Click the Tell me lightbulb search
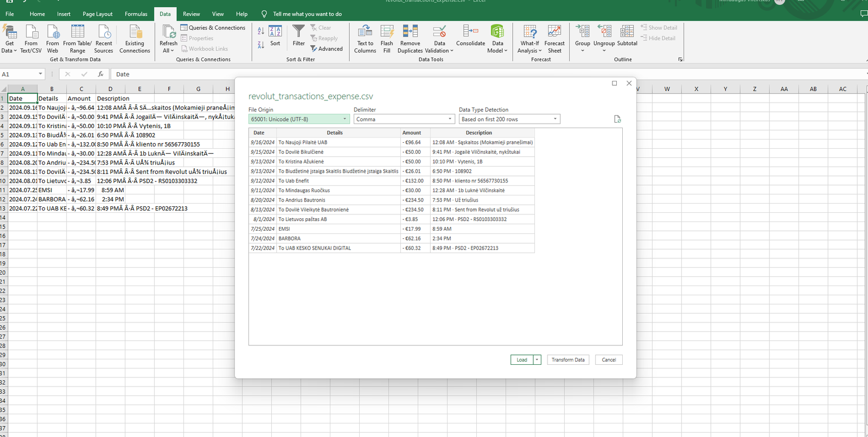The height and width of the screenshot is (437, 868). click(x=264, y=14)
